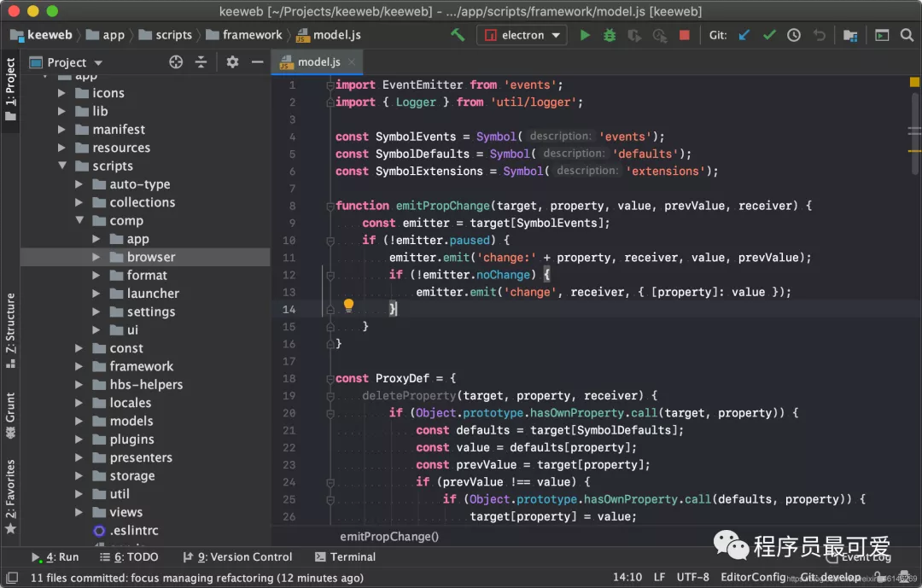The image size is (922, 588).
Task: Open the 6: TODO tool window
Action: click(129, 556)
